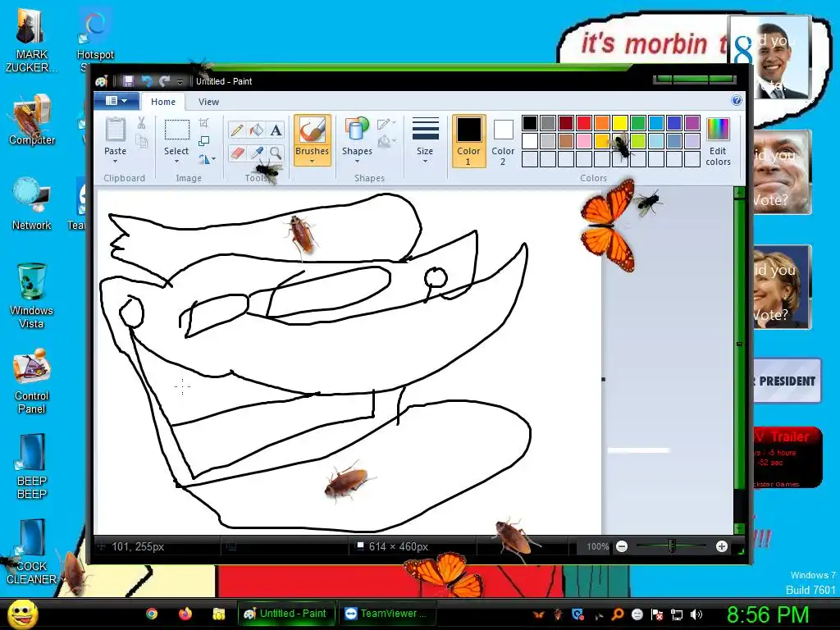Image resolution: width=840 pixels, height=630 pixels.
Task: Click the zoom slider handle
Action: click(672, 546)
